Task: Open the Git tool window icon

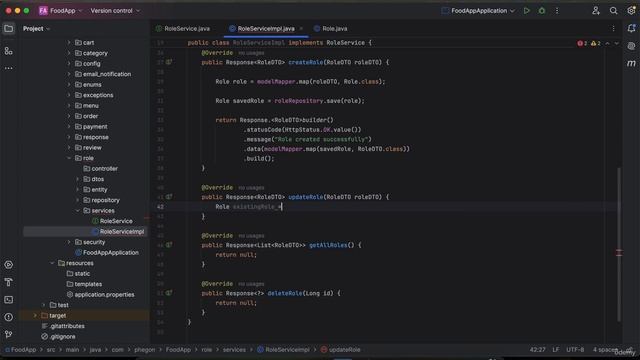Action: (x=9, y=334)
